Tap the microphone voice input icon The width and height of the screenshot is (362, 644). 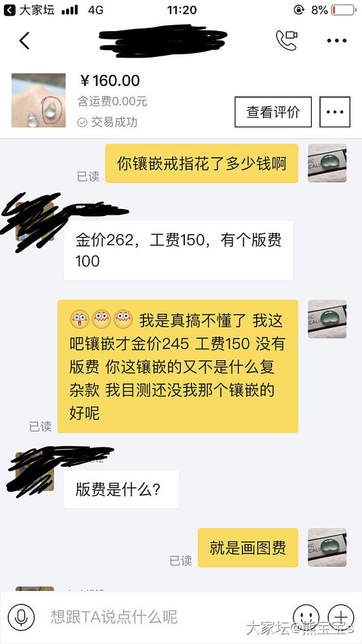[x=21, y=617]
